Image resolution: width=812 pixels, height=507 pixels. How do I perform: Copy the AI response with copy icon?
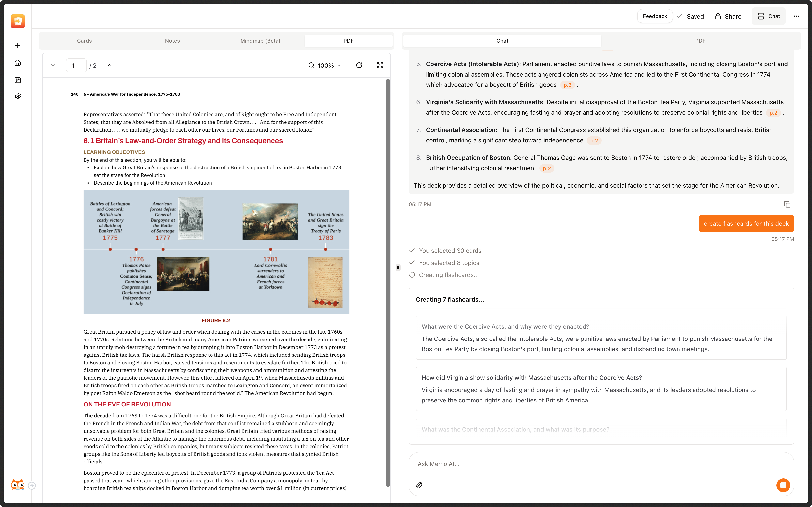click(787, 204)
